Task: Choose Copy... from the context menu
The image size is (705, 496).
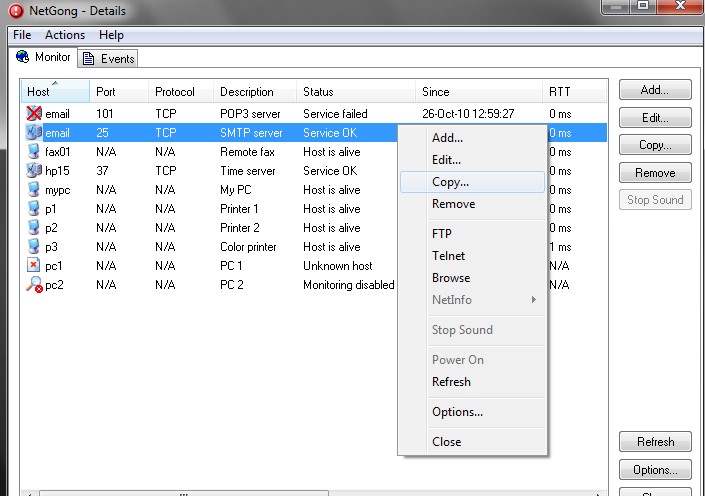Action: (x=450, y=182)
